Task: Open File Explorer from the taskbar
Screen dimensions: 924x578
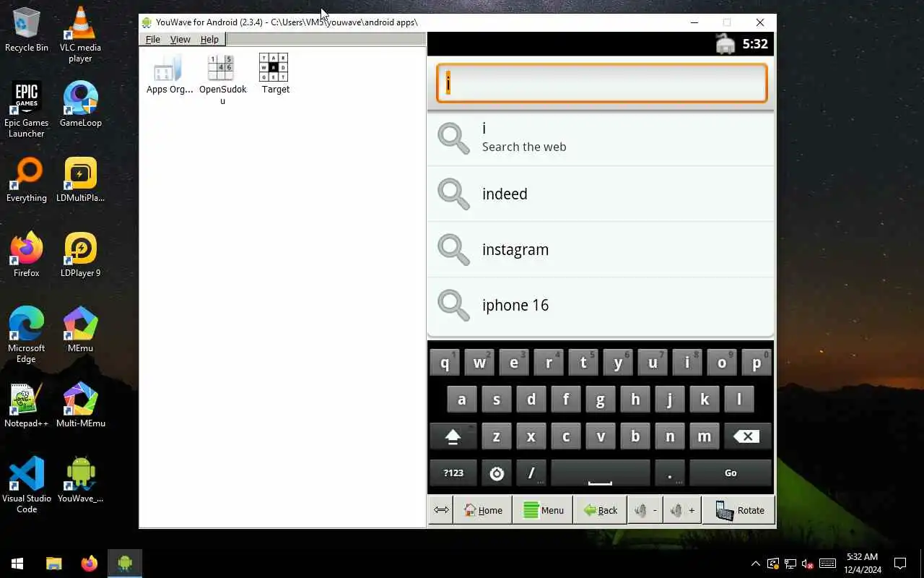Action: tap(54, 564)
